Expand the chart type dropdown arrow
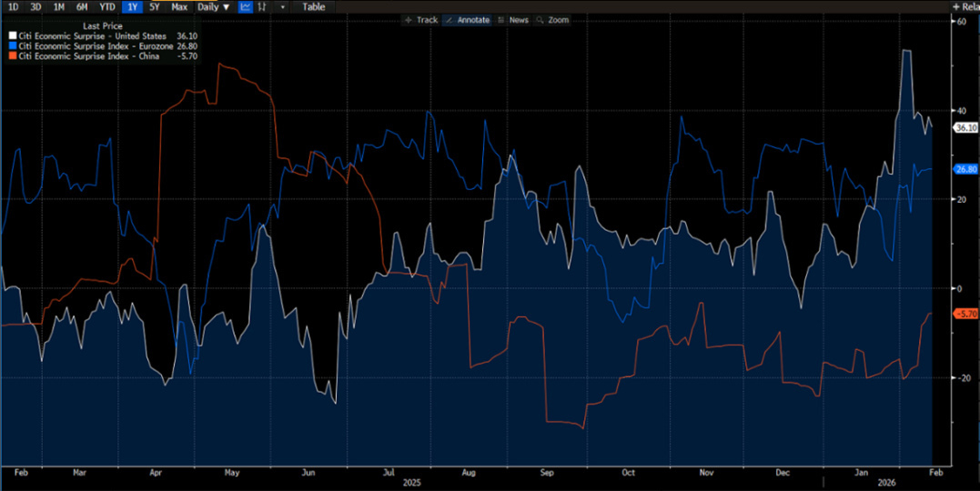This screenshot has width=980, height=491. pyautogui.click(x=282, y=7)
